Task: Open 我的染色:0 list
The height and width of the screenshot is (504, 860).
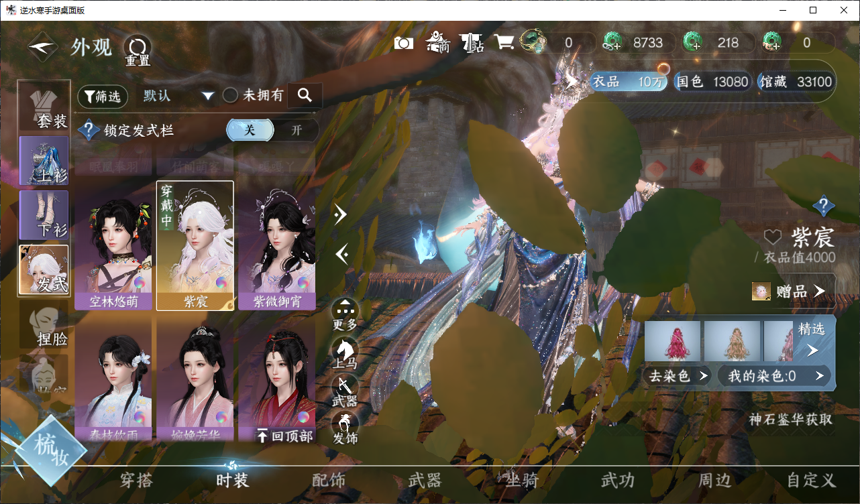Action: (x=773, y=376)
